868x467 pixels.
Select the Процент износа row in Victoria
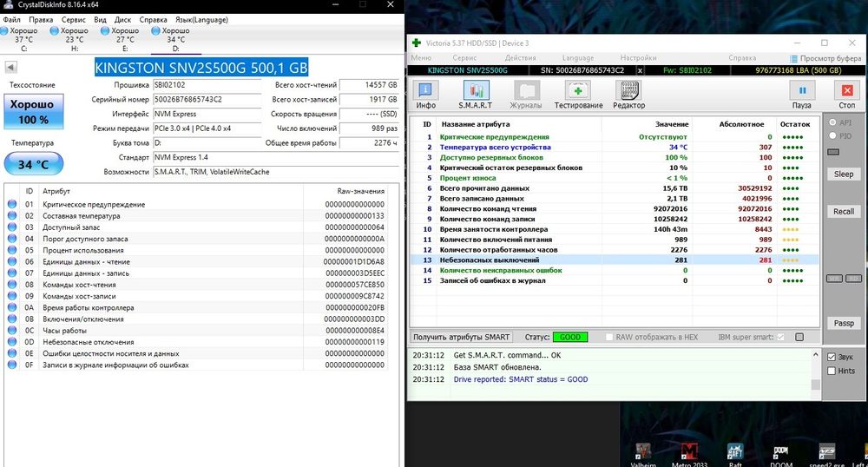tap(614, 178)
